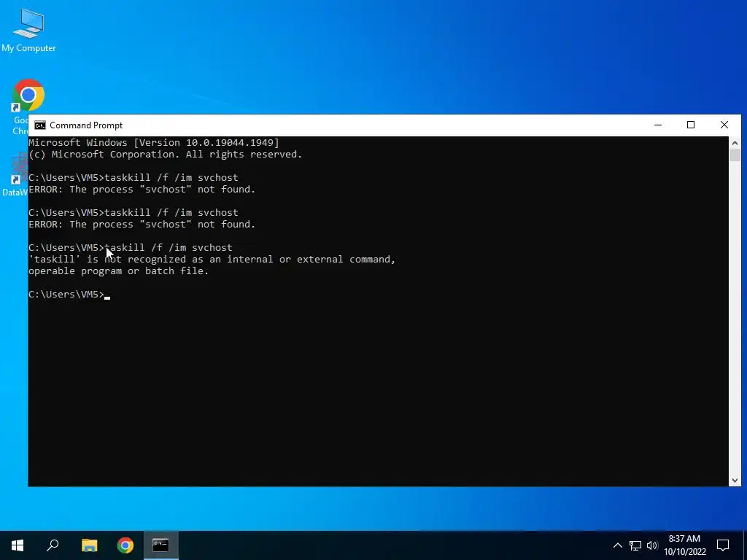The image size is (747, 560).
Task: Open the DataW desktop shortcut icon
Action: [x=15, y=175]
